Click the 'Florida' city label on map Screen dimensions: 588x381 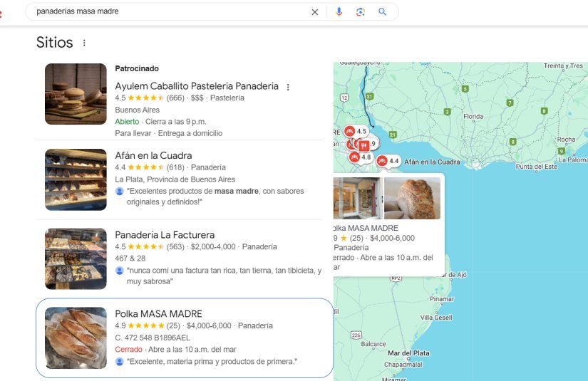[473, 117]
